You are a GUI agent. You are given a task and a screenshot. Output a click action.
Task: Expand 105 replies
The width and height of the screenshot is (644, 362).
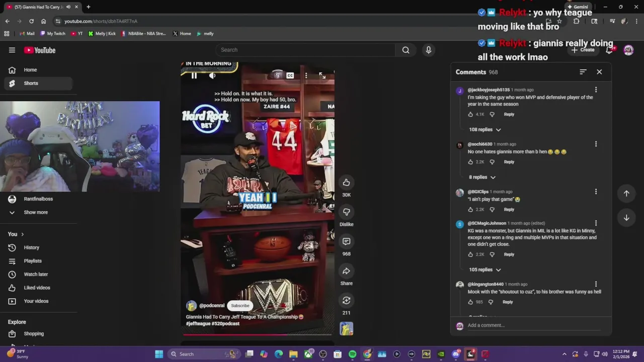coord(485,269)
